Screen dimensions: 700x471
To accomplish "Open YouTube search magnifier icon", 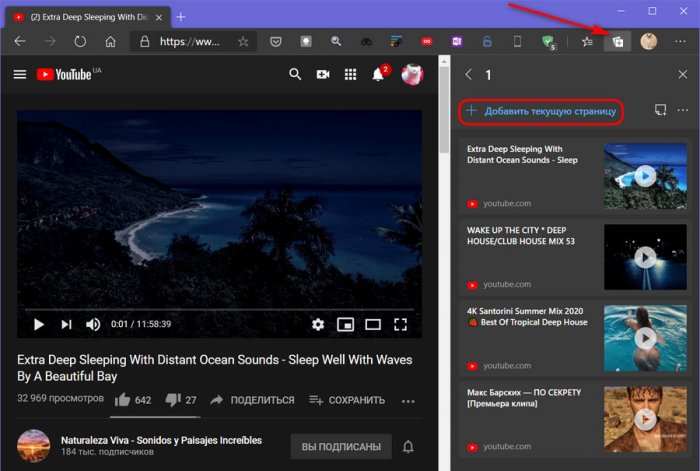I will [295, 75].
